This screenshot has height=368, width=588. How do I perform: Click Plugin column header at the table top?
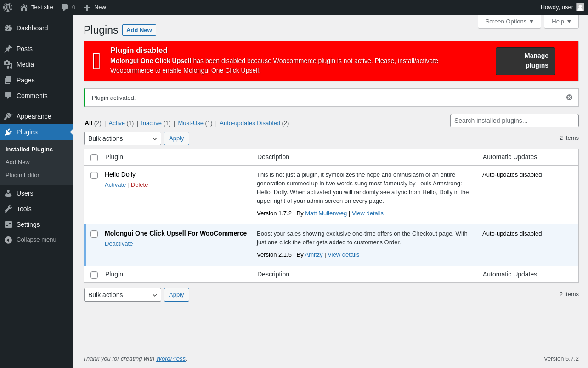tap(114, 157)
